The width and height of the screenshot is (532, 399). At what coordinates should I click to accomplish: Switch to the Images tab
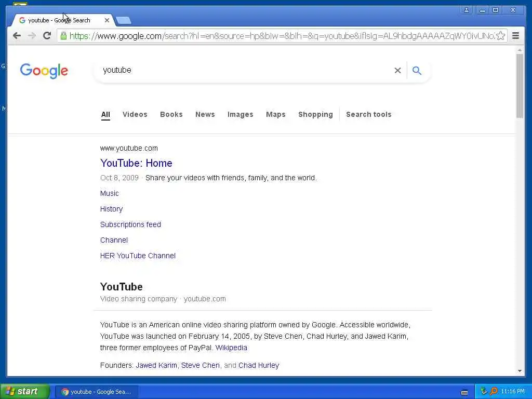(240, 114)
